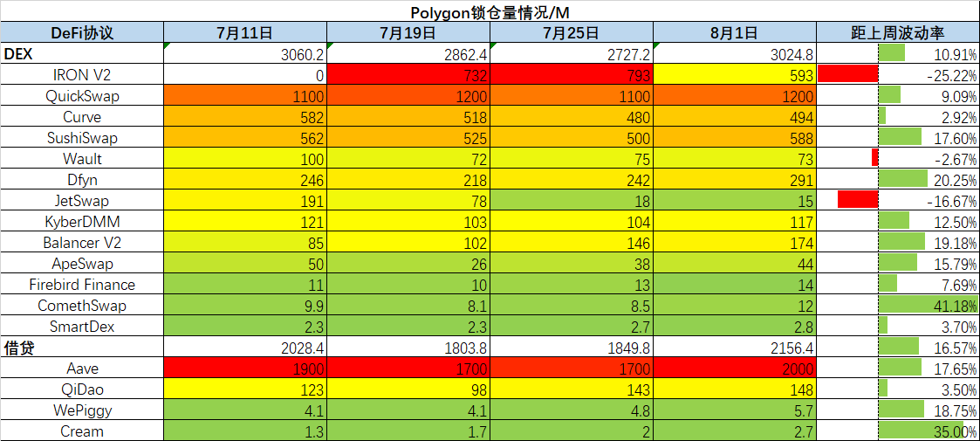The image size is (980, 441).
Task: Click the 距上周波动率 header cell
Action: (x=897, y=32)
